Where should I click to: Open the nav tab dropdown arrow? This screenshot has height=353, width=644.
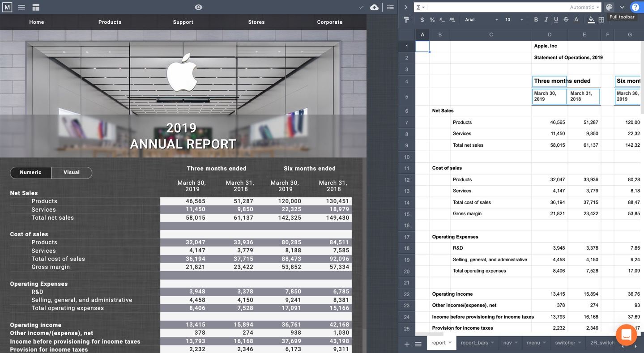pyautogui.click(x=516, y=343)
